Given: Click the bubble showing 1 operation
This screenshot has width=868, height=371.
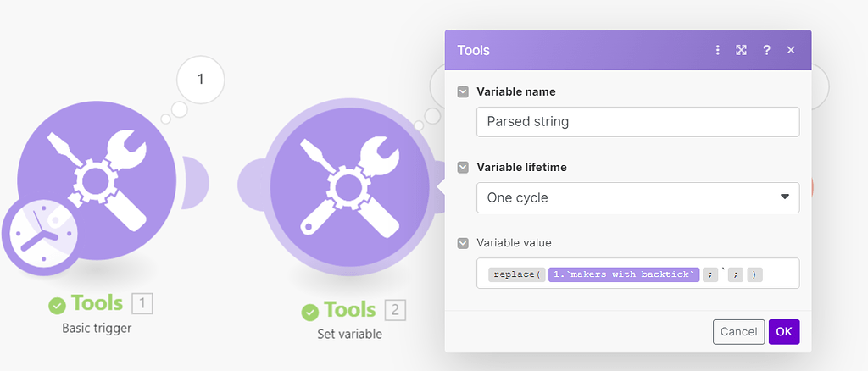Looking at the screenshot, I should [x=201, y=80].
